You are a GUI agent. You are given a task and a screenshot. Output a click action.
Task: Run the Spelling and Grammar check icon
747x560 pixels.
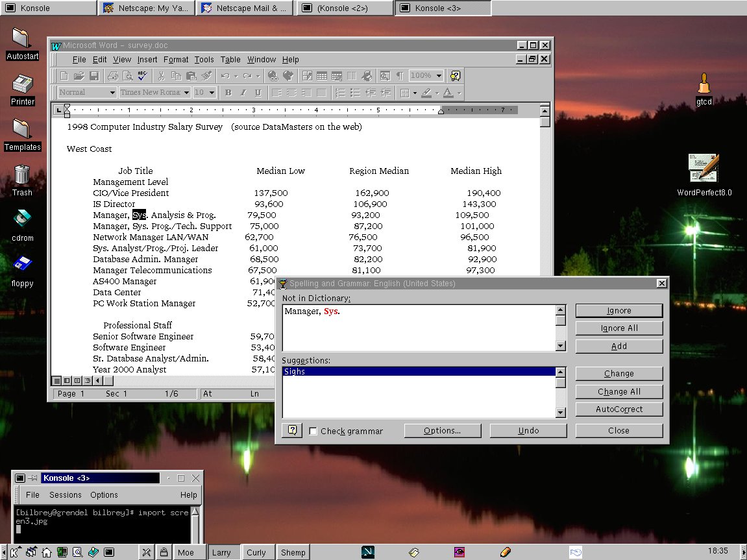pyautogui.click(x=143, y=76)
